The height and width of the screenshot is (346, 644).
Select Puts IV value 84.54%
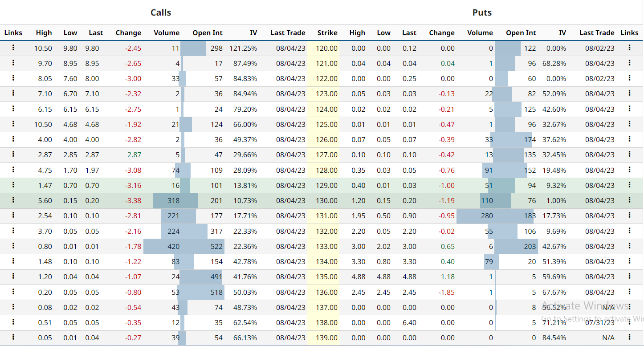click(x=554, y=338)
